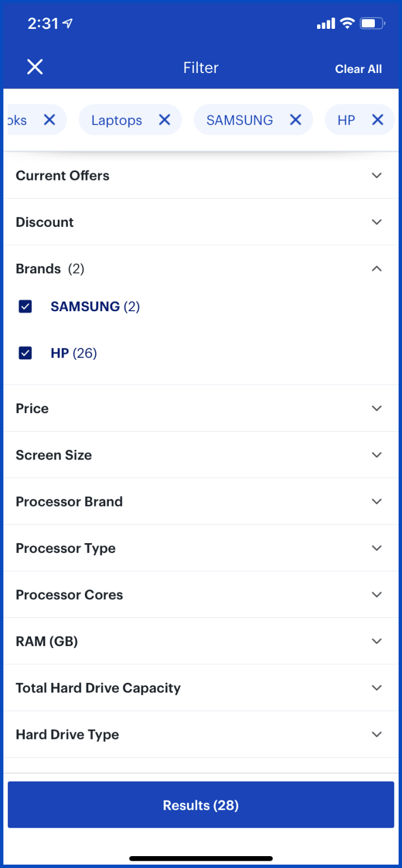Remove the partially visible first filter chip
The width and height of the screenshot is (402, 868).
tap(50, 120)
